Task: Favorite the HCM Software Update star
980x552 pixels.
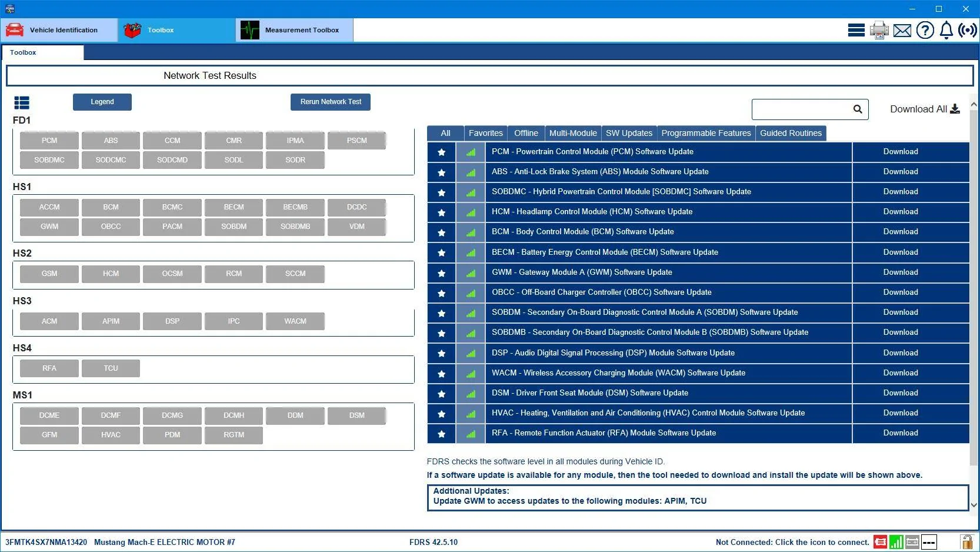Action: (441, 212)
